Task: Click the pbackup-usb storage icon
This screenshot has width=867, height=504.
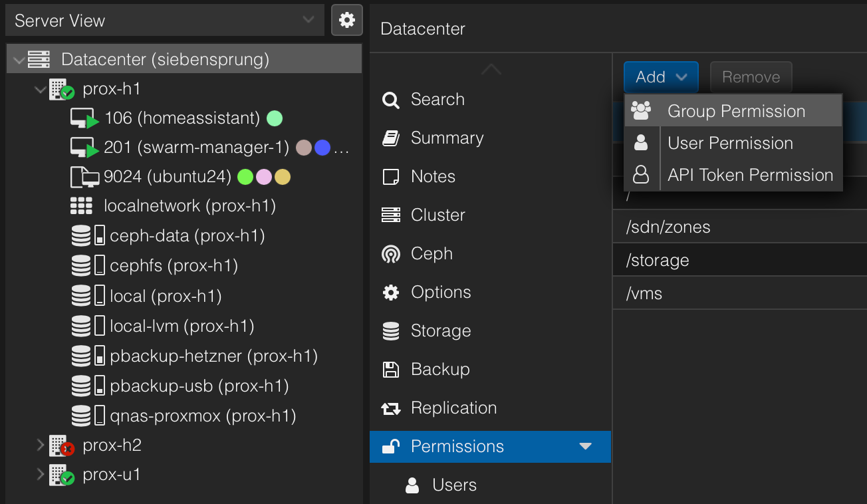Action: (88, 386)
